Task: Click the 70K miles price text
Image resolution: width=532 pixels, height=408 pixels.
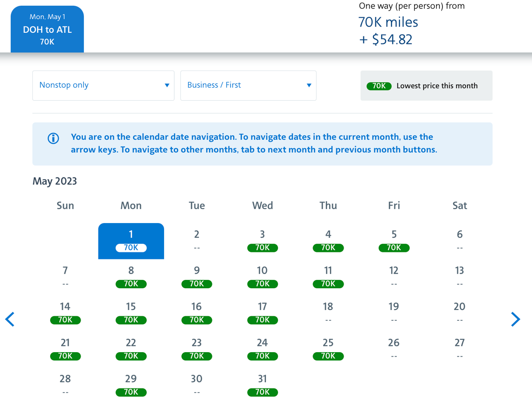Action: click(388, 22)
